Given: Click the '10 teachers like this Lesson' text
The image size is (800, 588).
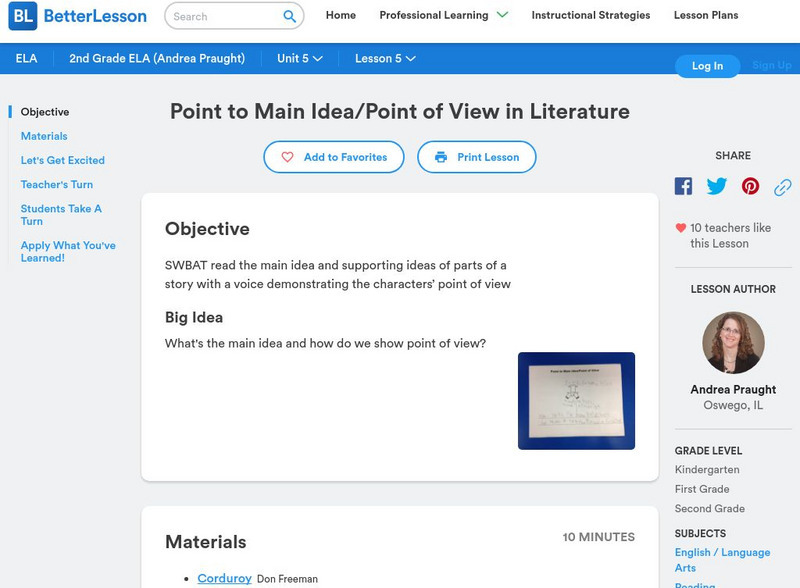Looking at the screenshot, I should click(x=731, y=235).
